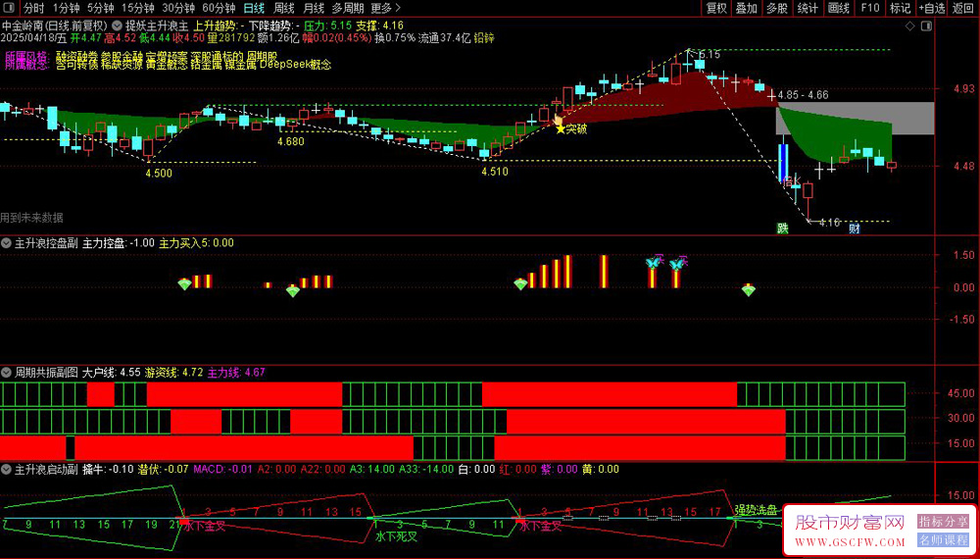Click the right butterfly signal icon
The width and height of the screenshot is (980, 559).
[x=677, y=265]
